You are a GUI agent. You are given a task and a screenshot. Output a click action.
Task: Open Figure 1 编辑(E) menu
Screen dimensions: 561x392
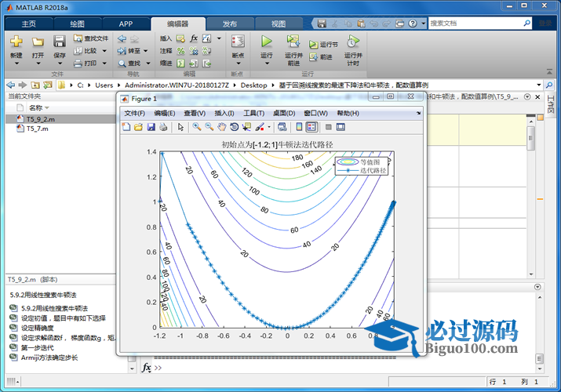coord(165,113)
